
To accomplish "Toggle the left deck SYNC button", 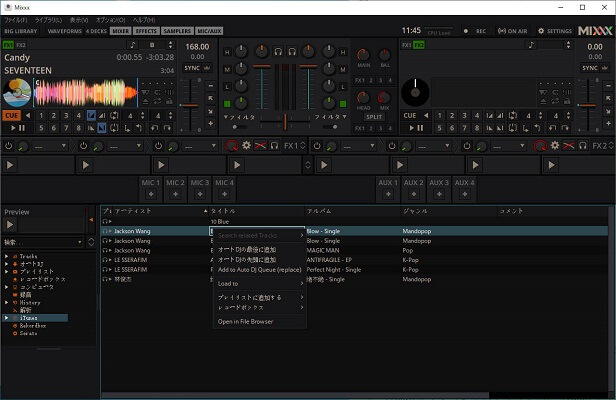I will (192, 68).
